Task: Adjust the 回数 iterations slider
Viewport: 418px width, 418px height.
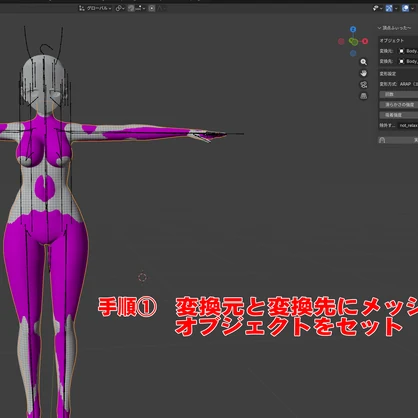Action: (399, 94)
